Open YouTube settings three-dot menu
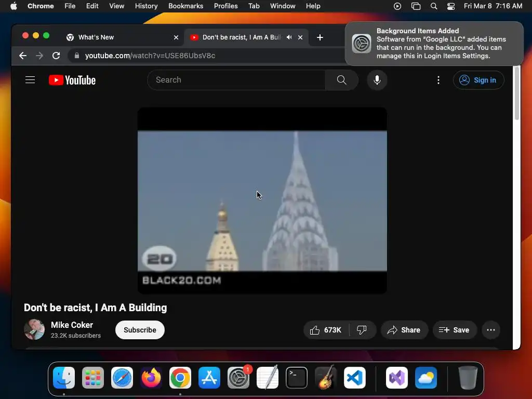Image resolution: width=532 pixels, height=399 pixels. (x=438, y=80)
